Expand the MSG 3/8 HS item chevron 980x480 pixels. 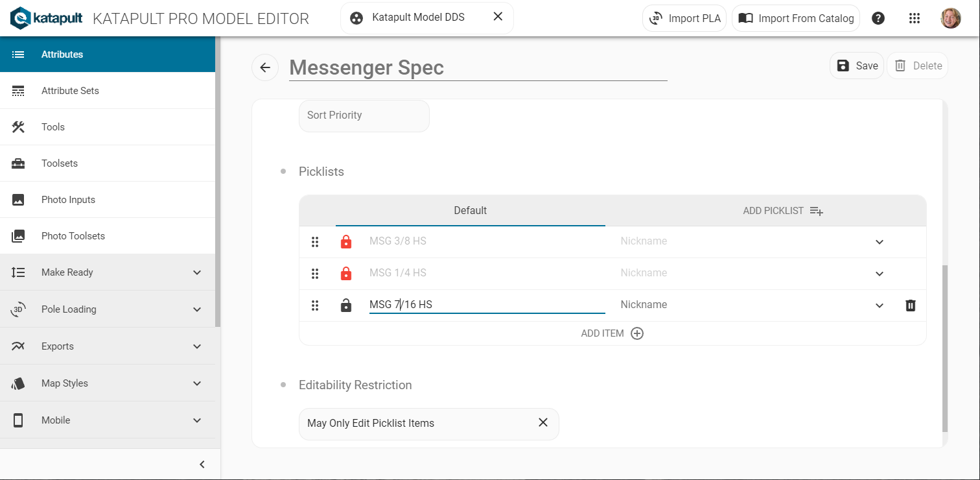[880, 242]
